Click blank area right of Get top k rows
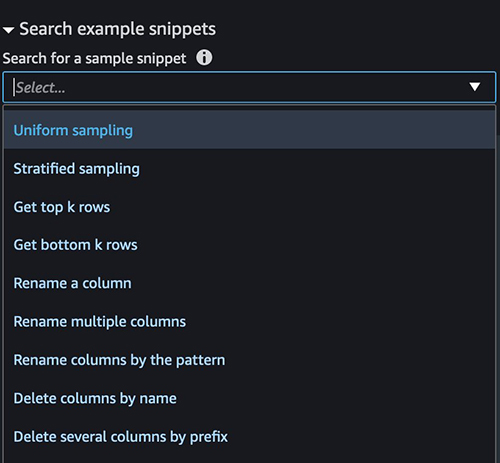Viewport: 500px width, 463px height. pyautogui.click(x=302, y=207)
